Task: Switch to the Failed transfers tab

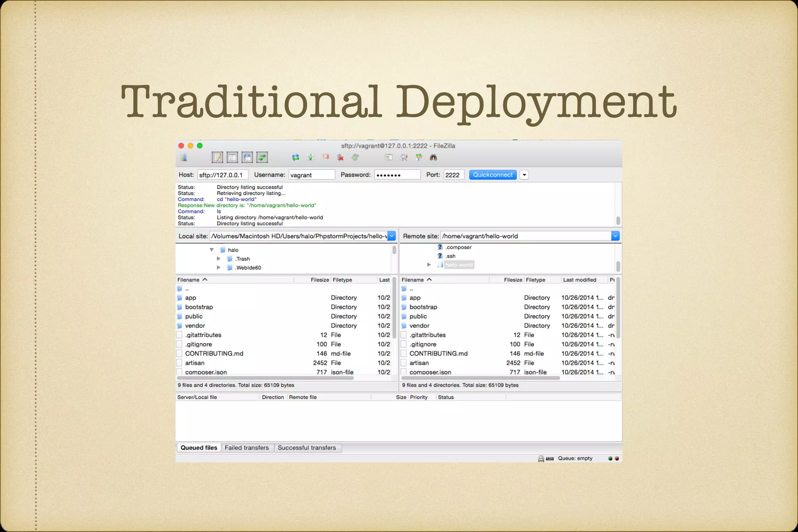Action: (x=247, y=448)
